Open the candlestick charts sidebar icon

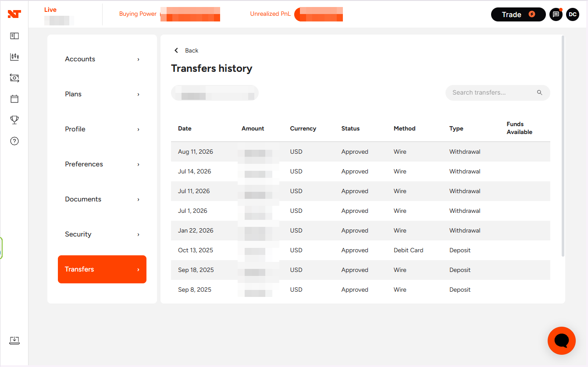point(14,56)
